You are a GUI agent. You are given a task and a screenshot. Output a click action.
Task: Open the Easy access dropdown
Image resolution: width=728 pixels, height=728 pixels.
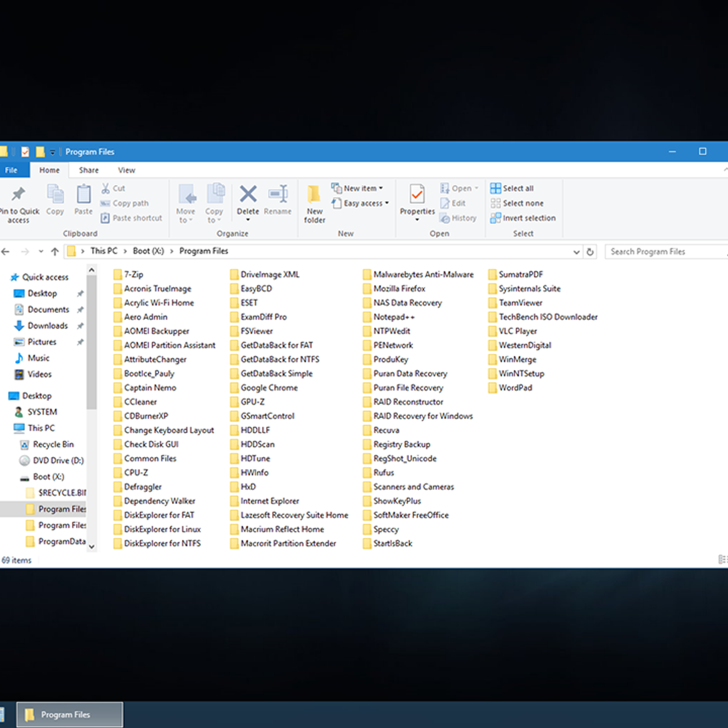pos(360,203)
